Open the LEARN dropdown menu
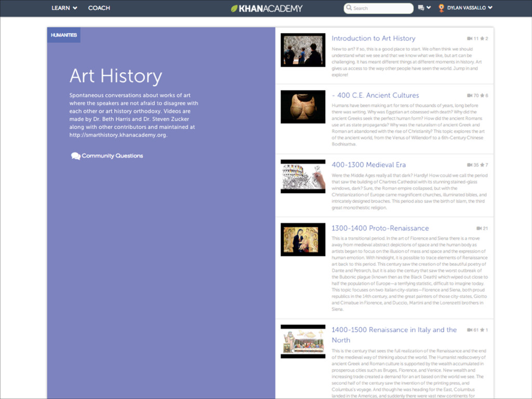532x399 pixels. point(64,8)
